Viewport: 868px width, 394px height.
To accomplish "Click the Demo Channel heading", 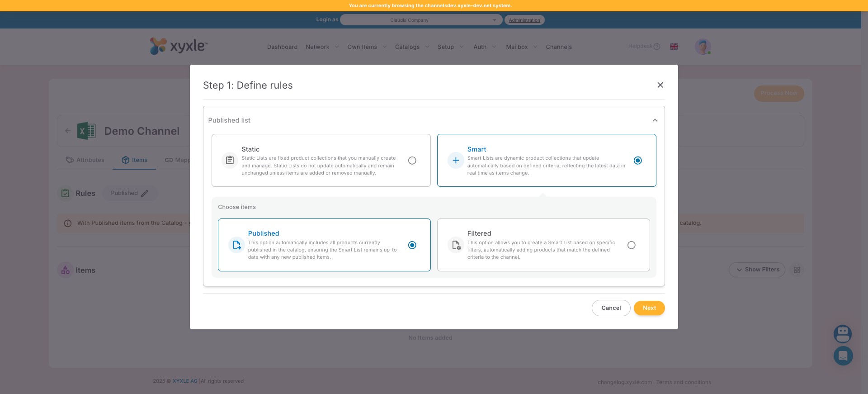I will (x=142, y=131).
